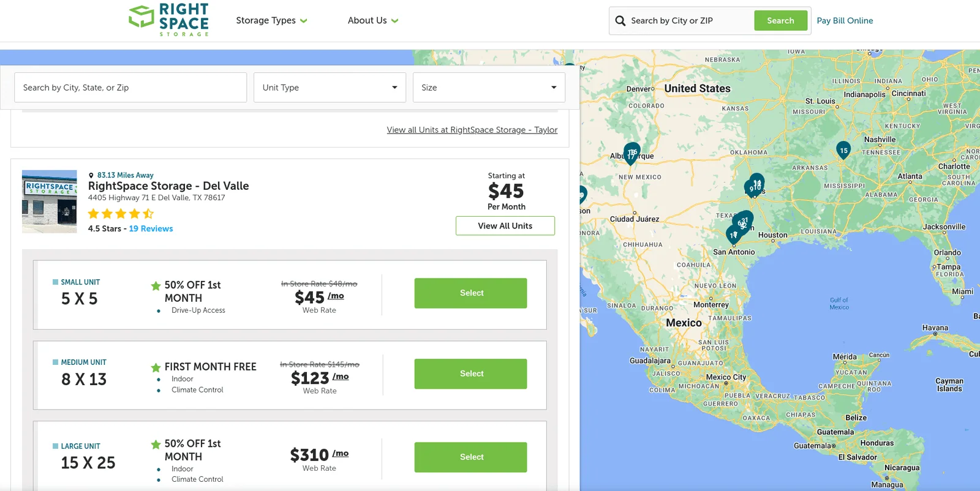Image resolution: width=980 pixels, height=491 pixels.
Task: Click the location pin beside 83.13 Miles Away
Action: [91, 176]
